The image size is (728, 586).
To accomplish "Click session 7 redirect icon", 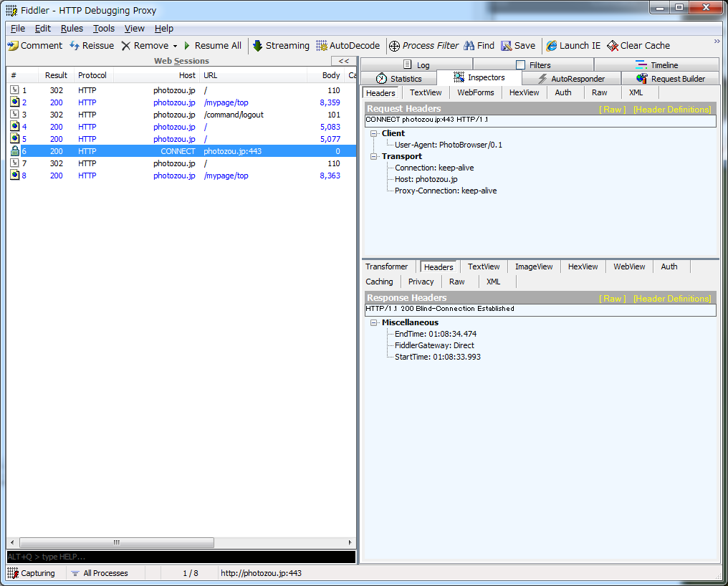I will [14, 163].
